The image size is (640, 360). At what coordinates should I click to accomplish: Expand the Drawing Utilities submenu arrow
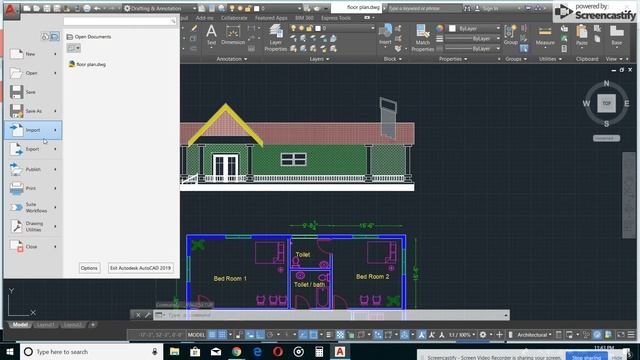click(55, 227)
